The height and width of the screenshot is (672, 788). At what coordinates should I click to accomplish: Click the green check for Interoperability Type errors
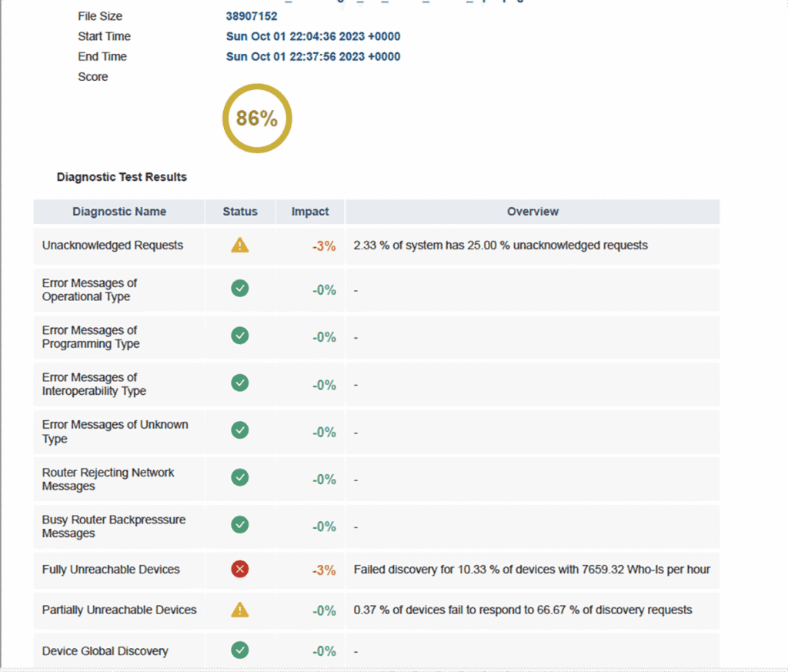(x=240, y=383)
